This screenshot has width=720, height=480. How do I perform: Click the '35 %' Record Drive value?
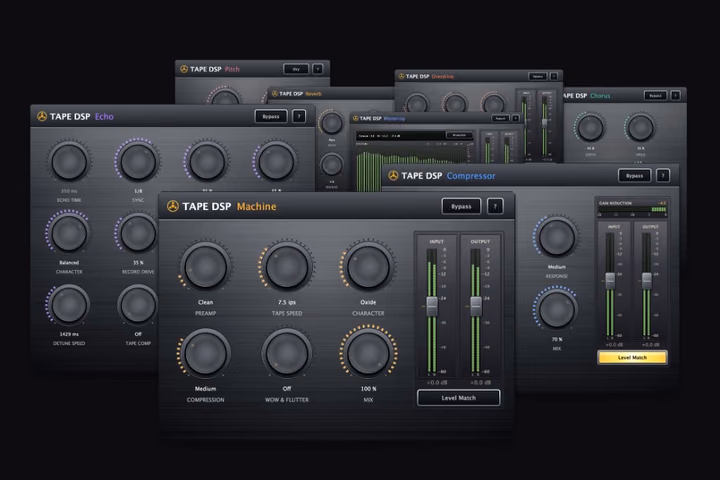(138, 263)
